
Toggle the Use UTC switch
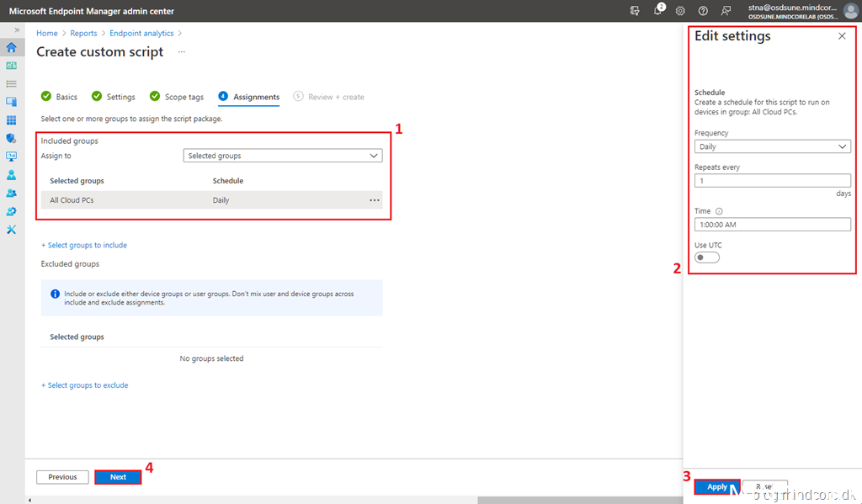707,257
